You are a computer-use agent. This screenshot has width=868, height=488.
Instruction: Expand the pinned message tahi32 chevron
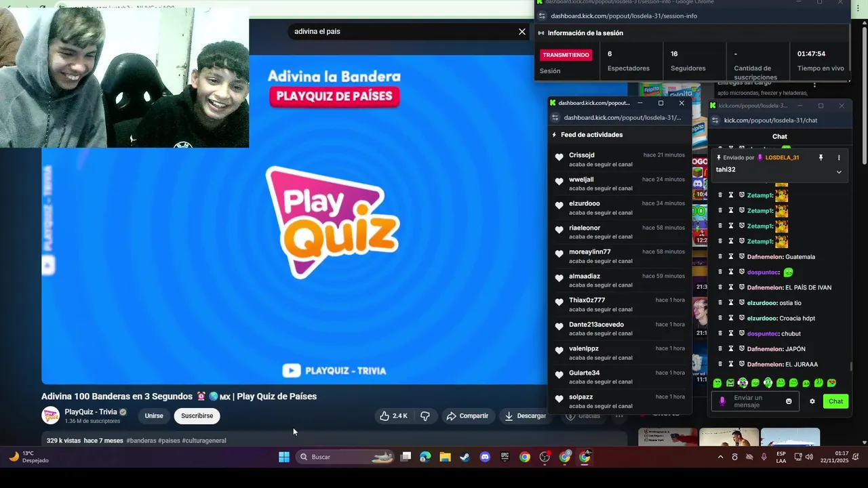coord(839,172)
